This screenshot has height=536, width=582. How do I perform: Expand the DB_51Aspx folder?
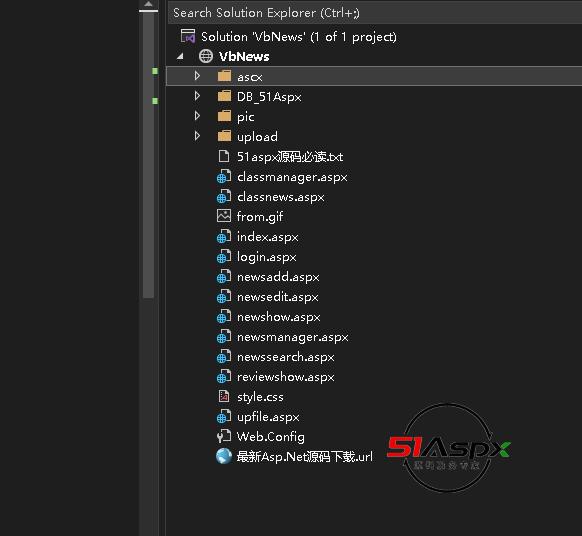[197, 96]
